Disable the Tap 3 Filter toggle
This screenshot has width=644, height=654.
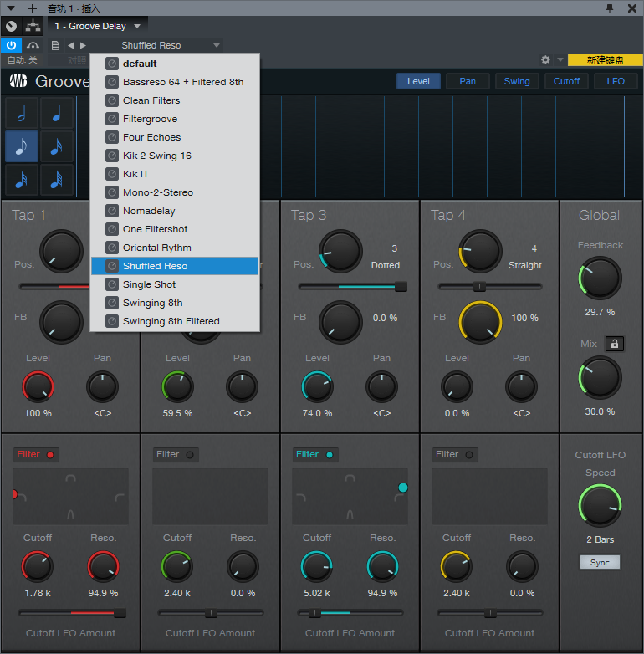click(x=315, y=455)
